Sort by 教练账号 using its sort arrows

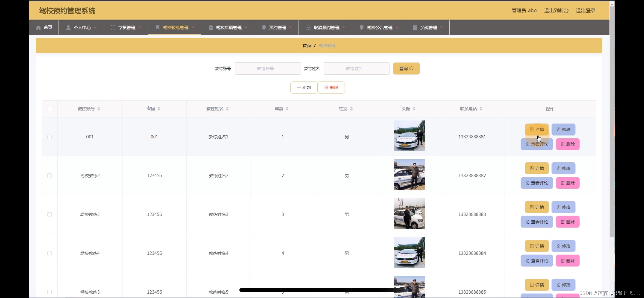(x=99, y=109)
